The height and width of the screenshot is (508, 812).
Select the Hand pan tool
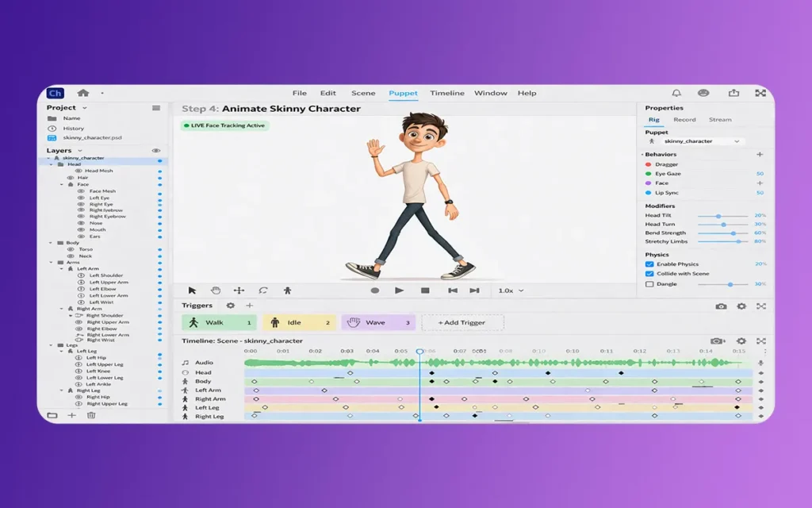[215, 291]
